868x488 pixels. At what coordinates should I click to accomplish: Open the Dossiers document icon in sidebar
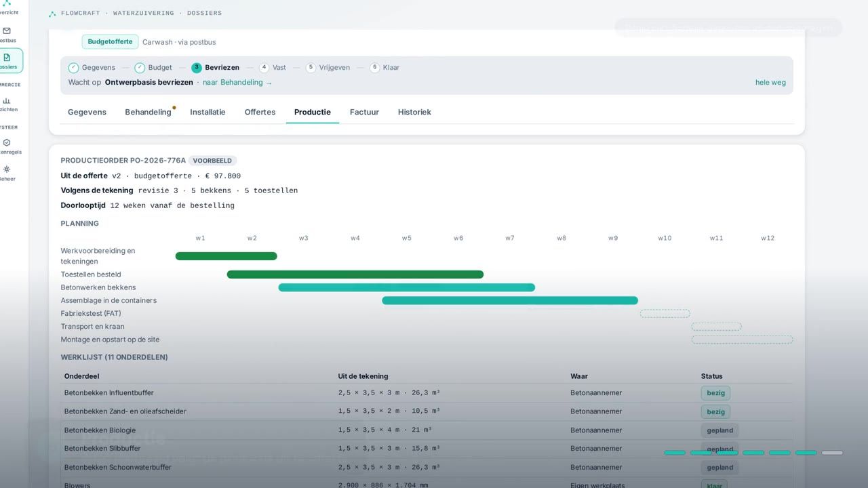tap(7, 58)
